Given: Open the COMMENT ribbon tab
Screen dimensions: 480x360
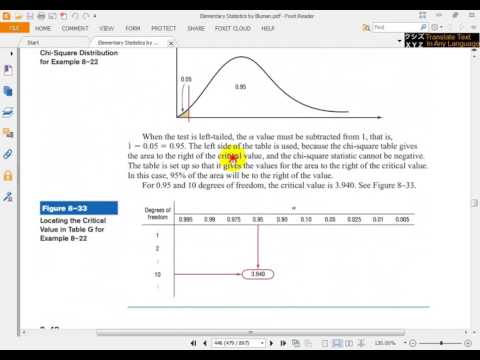Looking at the screenshot, I should [x=75, y=28].
